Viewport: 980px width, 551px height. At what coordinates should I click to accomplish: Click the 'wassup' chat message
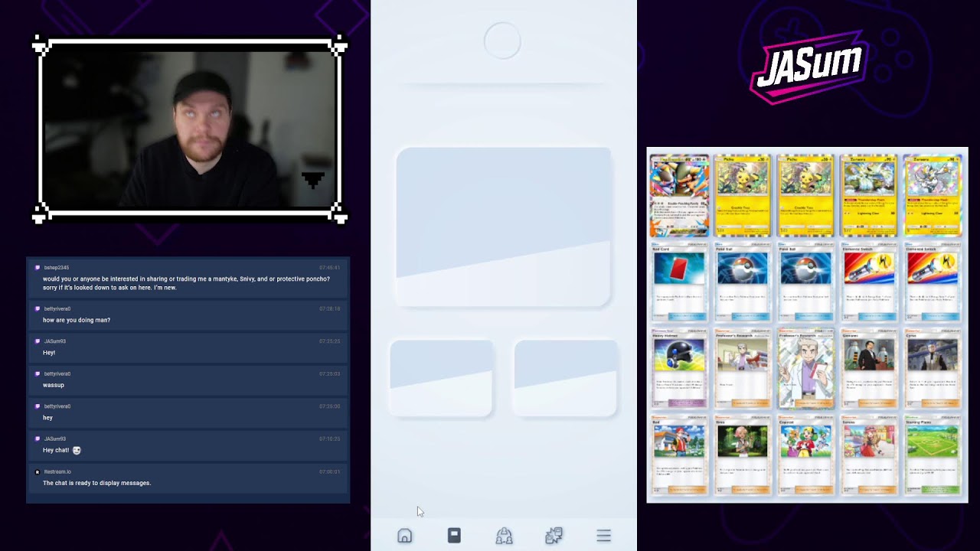[x=54, y=385]
